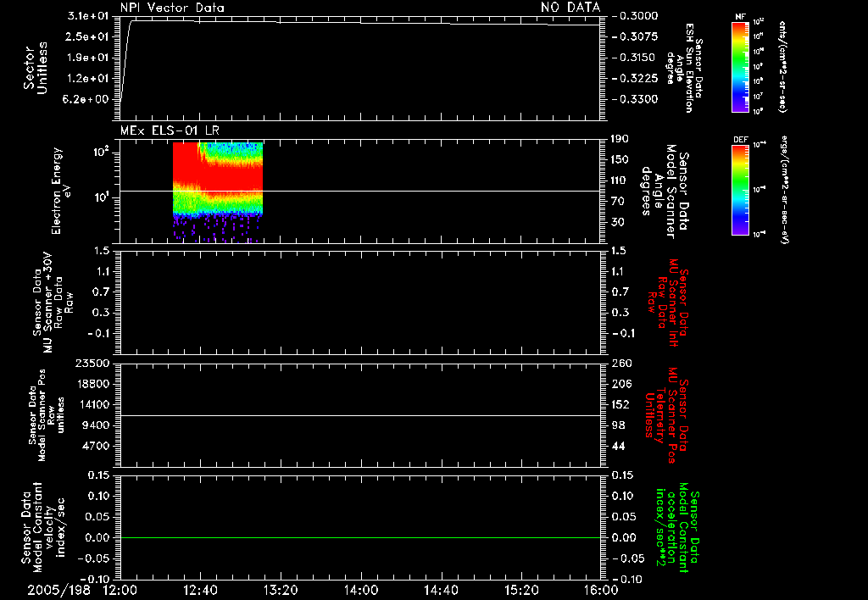The width and height of the screenshot is (868, 600).
Task: Click the rising sector trace in the NPI panel
Action: (x=125, y=60)
